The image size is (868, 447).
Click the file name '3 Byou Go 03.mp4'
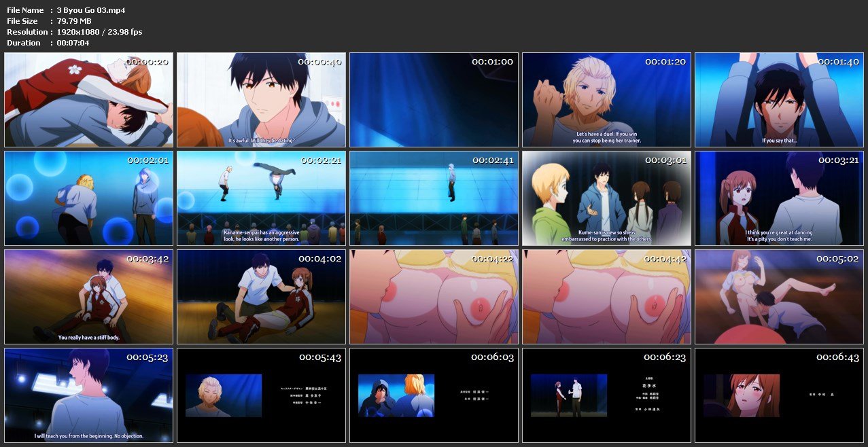(x=91, y=10)
